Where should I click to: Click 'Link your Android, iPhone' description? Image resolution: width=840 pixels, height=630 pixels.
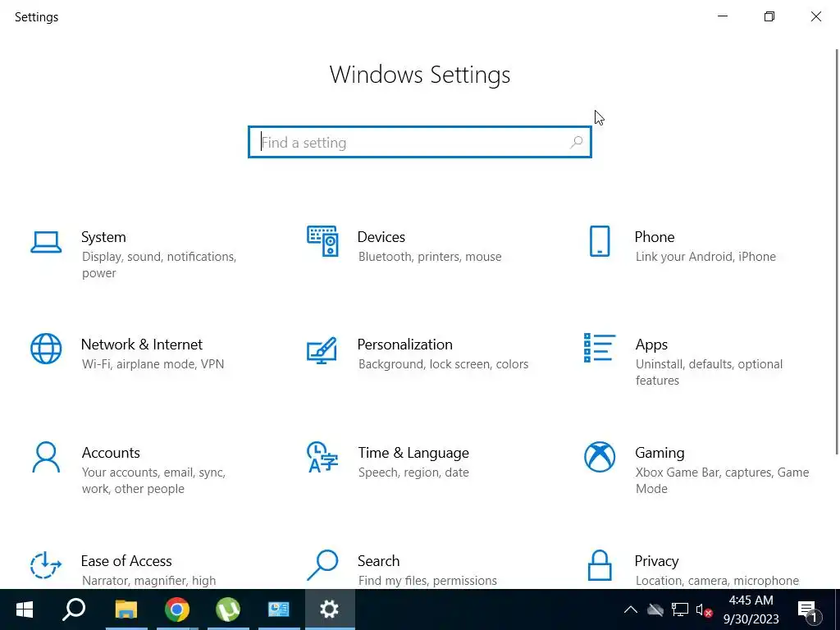point(705,257)
